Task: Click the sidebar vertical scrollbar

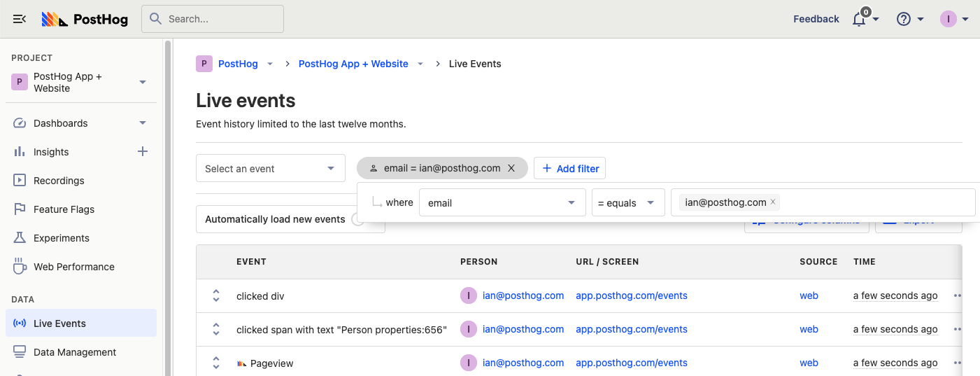Action: tap(168, 210)
